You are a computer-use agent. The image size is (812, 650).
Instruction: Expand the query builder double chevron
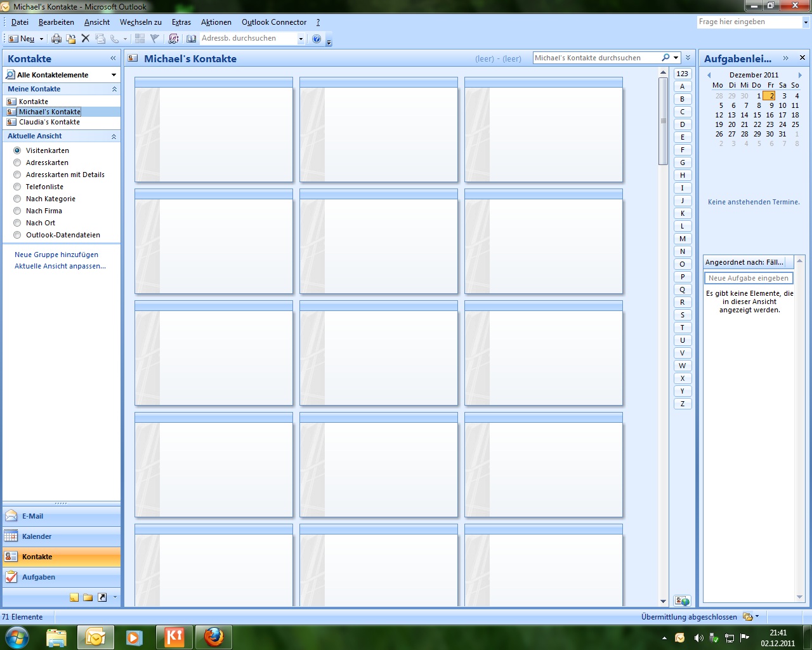tap(688, 58)
